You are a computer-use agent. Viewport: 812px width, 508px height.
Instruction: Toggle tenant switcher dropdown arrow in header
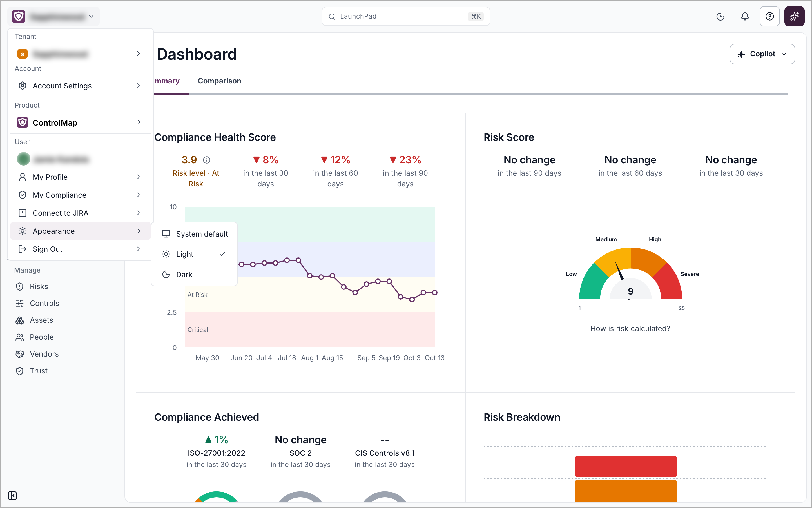[x=91, y=16]
